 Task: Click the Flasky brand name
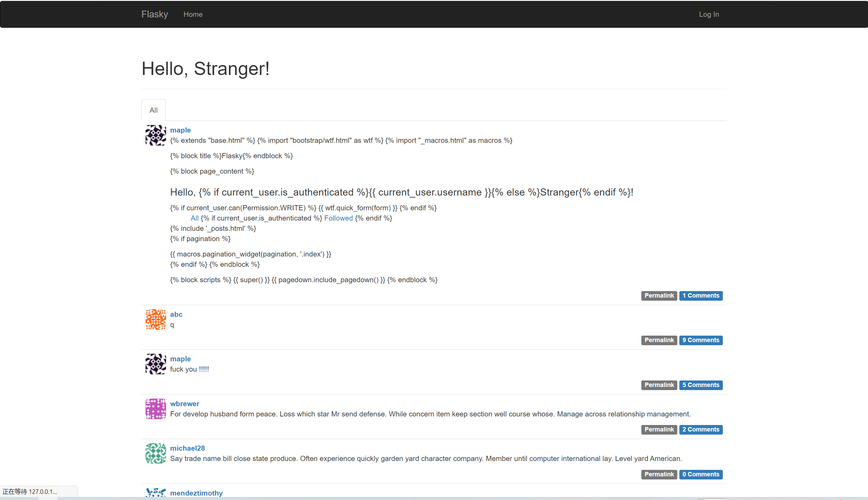click(154, 14)
